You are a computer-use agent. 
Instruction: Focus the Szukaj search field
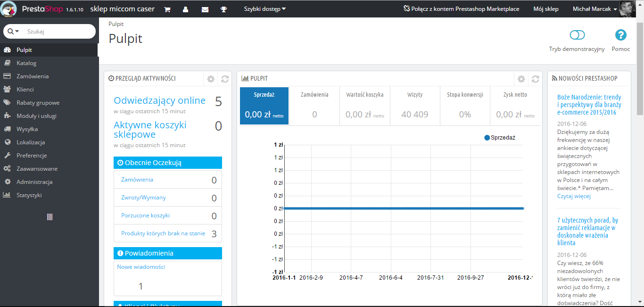coord(59,32)
